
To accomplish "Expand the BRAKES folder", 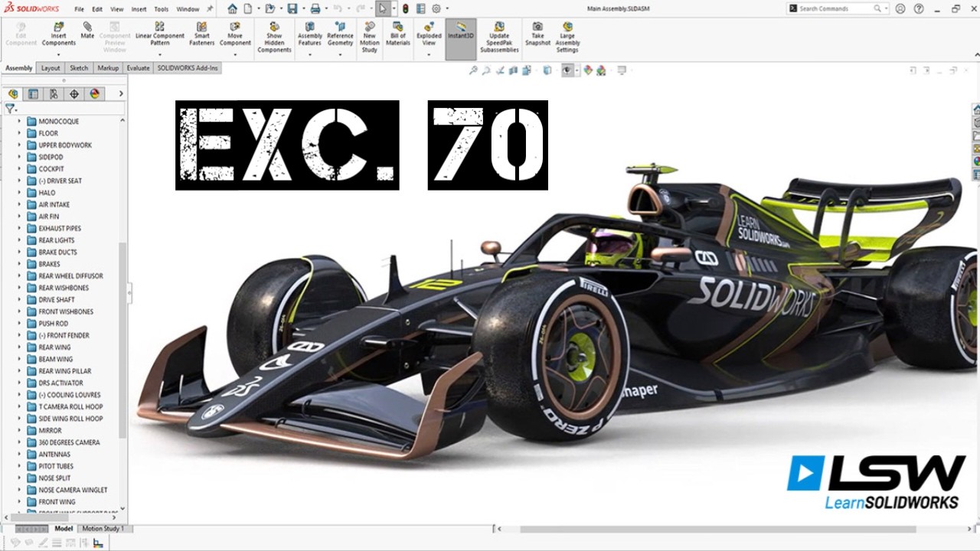I will [x=19, y=264].
